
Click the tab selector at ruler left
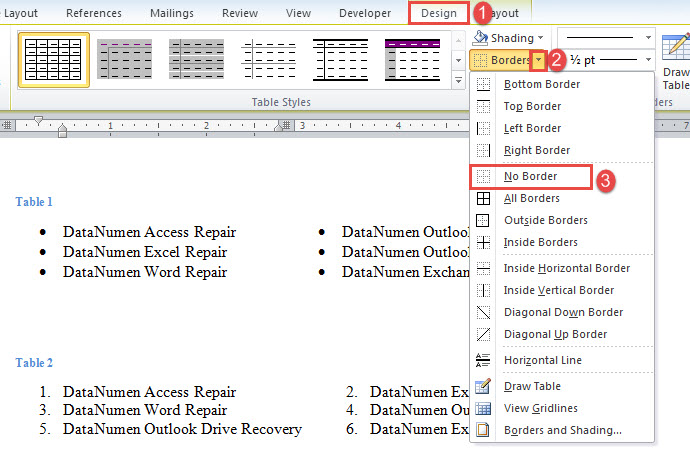pyautogui.click(x=7, y=125)
